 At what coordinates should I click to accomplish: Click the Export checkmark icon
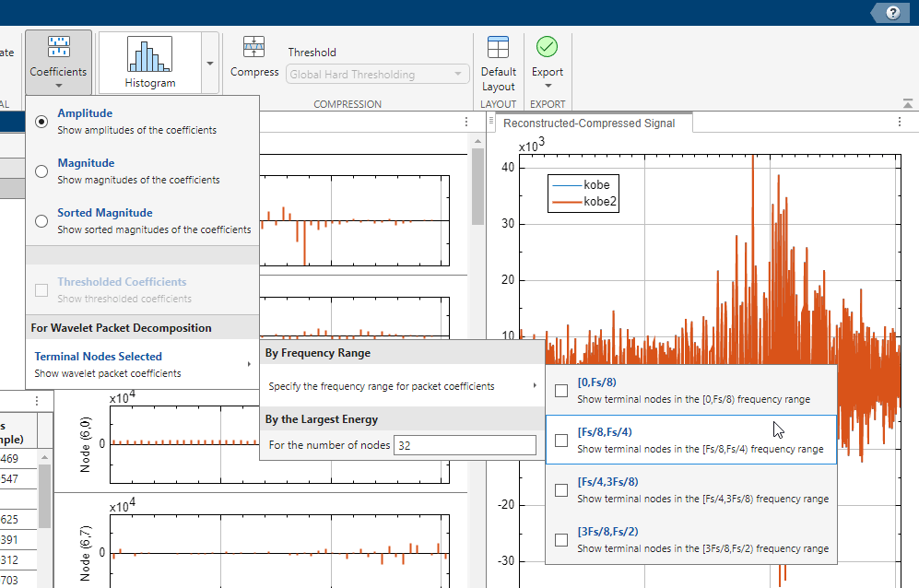(x=547, y=47)
